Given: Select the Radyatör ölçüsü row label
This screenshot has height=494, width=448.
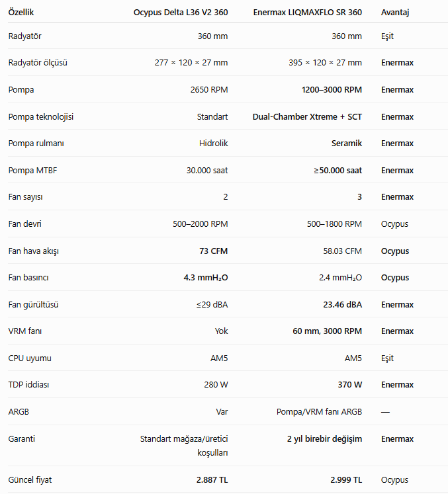Looking at the screenshot, I should (38, 63).
